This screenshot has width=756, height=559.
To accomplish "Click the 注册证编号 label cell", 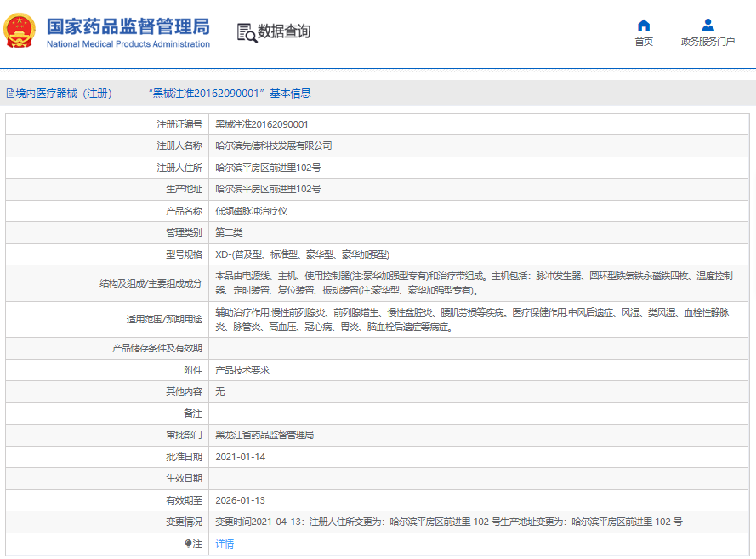I will coord(107,124).
